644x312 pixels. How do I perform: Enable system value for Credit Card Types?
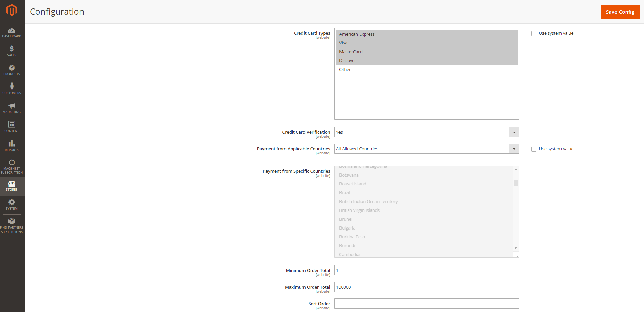pos(534,33)
